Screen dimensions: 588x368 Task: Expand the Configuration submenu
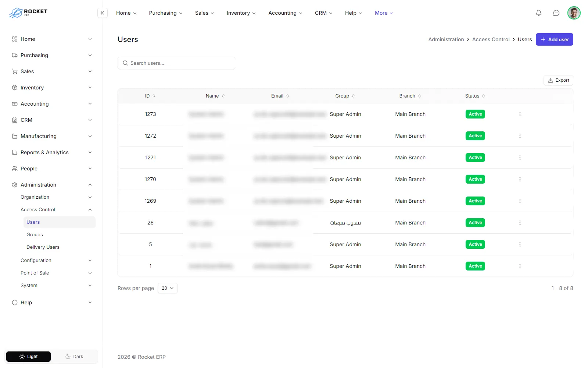[x=56, y=261]
